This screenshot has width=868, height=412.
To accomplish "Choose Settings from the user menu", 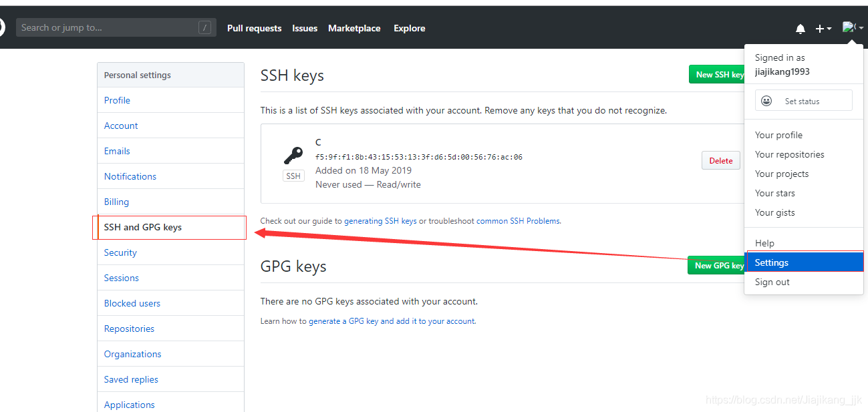I will coord(805,262).
